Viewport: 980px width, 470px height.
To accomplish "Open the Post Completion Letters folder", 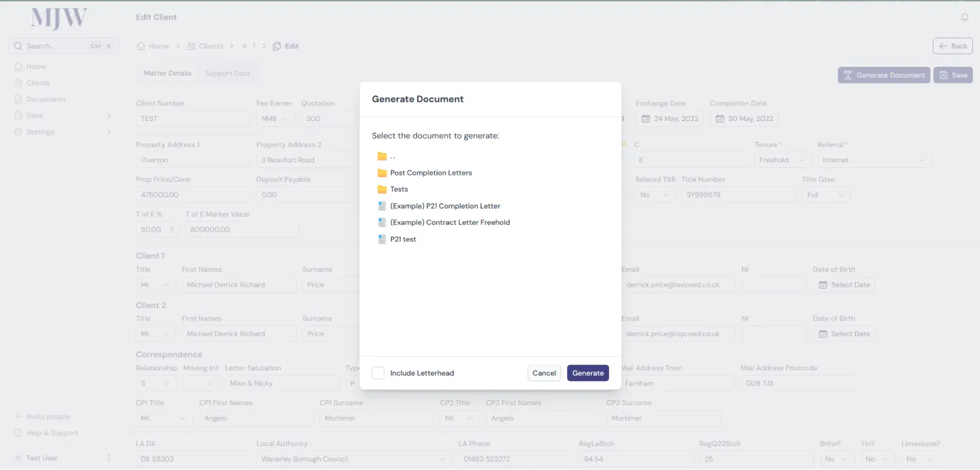I will pyautogui.click(x=430, y=173).
